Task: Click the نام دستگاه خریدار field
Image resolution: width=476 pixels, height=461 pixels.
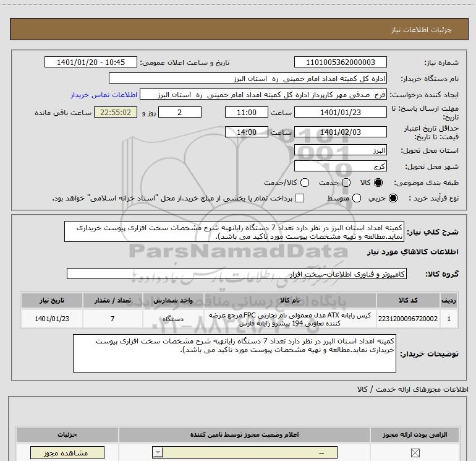Action: (x=248, y=79)
